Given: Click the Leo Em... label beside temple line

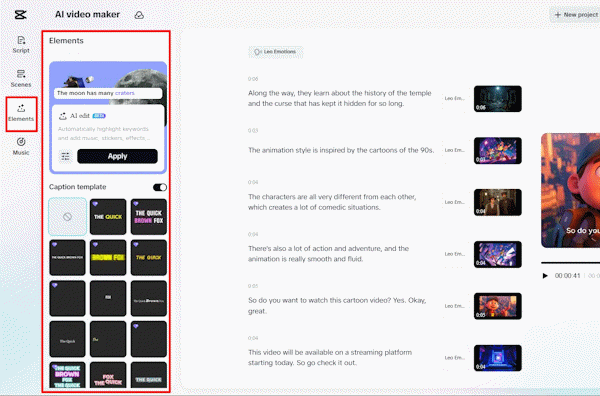Looking at the screenshot, I should (x=455, y=98).
